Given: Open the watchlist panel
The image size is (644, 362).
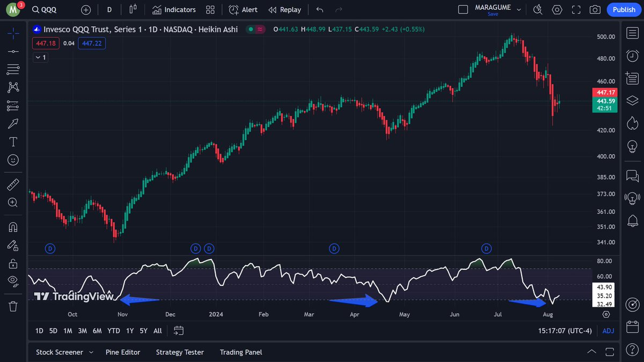Looking at the screenshot, I should click(632, 34).
